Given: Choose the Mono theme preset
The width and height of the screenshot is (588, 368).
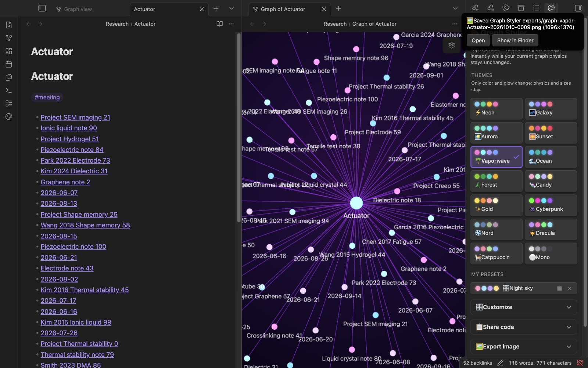Looking at the screenshot, I should coord(551,253).
